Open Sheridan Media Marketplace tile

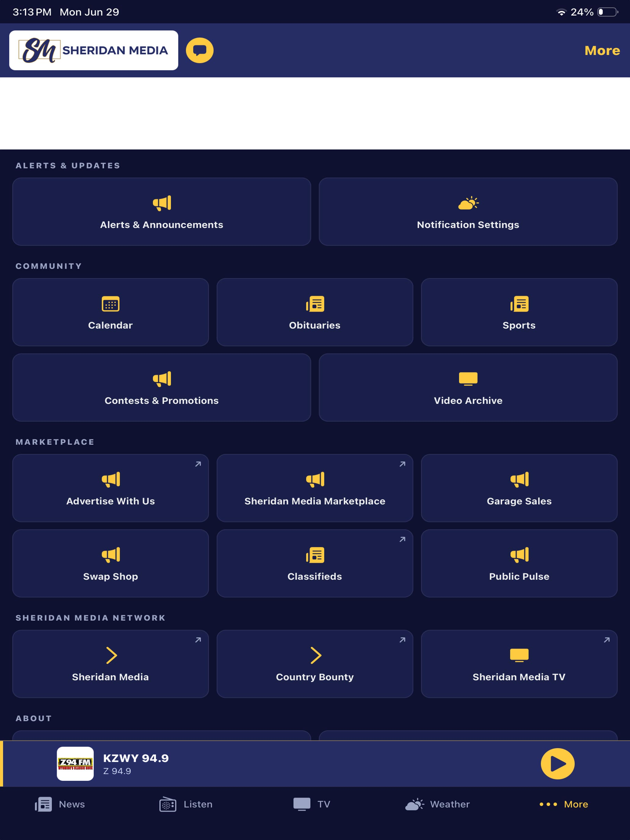(x=315, y=488)
